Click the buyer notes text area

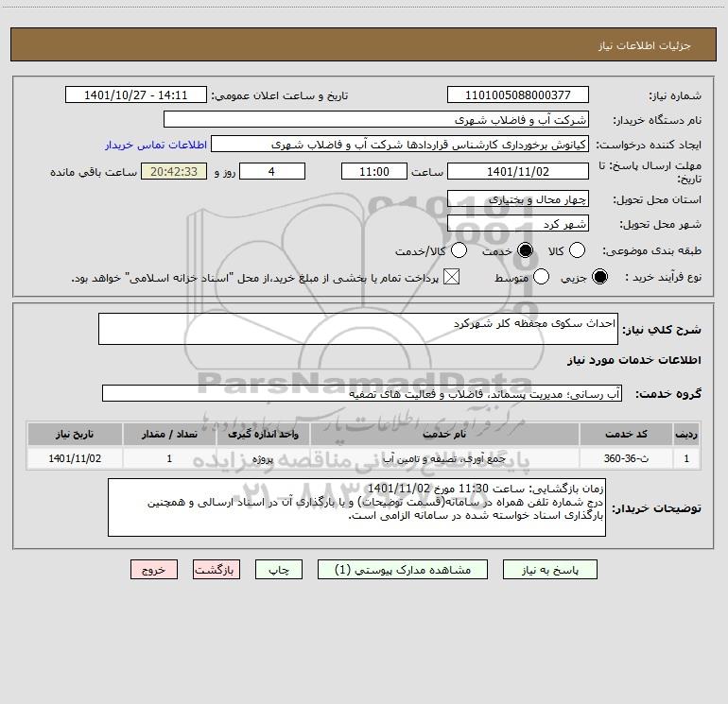click(x=356, y=507)
